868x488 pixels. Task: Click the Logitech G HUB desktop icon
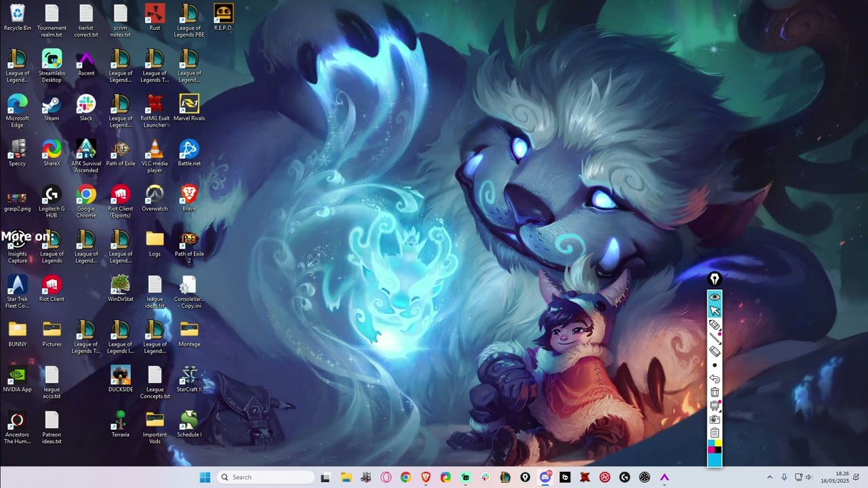pos(52,202)
